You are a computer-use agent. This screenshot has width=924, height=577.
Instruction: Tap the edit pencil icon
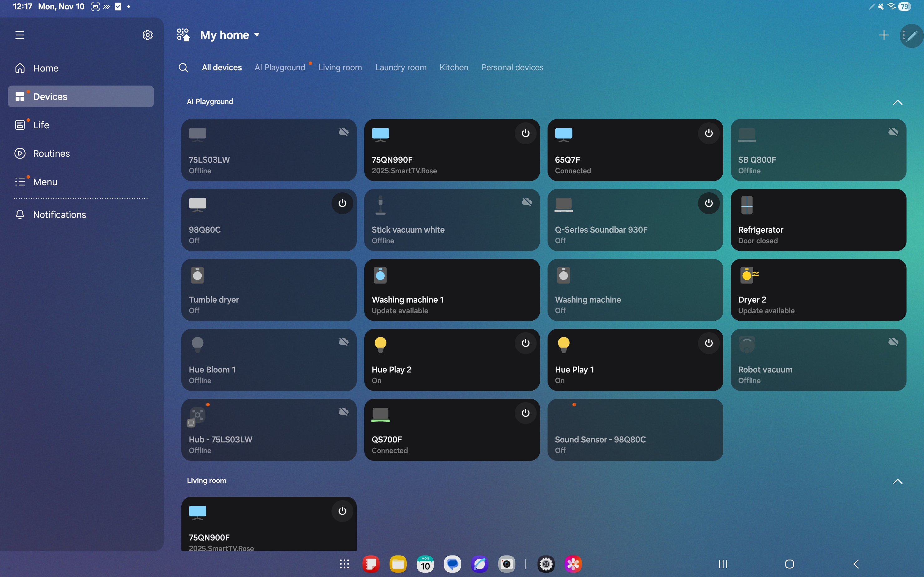912,36
